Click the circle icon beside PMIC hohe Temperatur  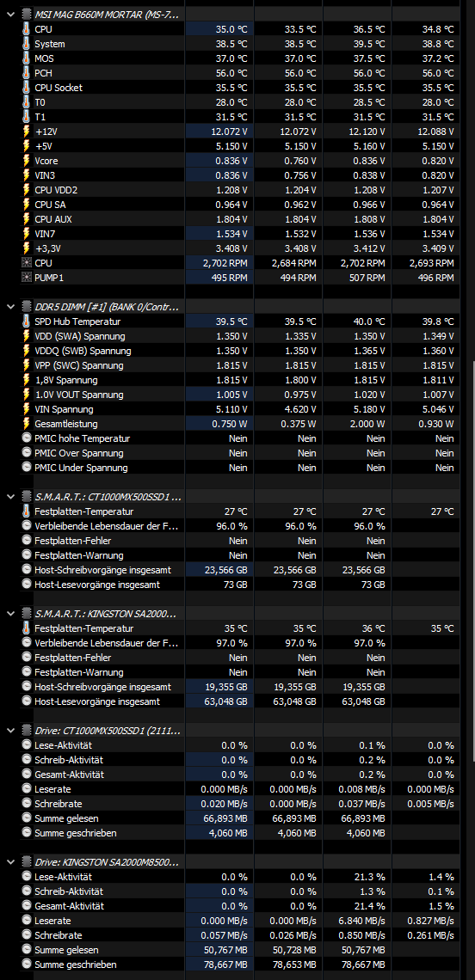(x=27, y=438)
